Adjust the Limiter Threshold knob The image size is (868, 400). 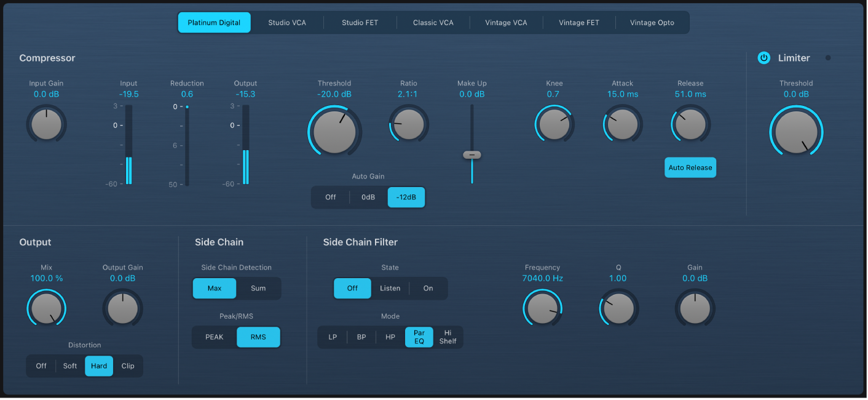795,131
